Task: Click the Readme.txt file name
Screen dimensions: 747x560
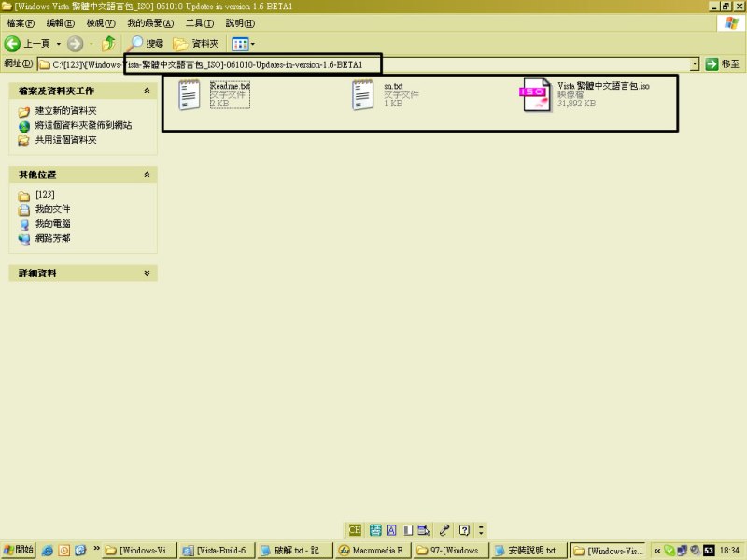Action: (230, 86)
